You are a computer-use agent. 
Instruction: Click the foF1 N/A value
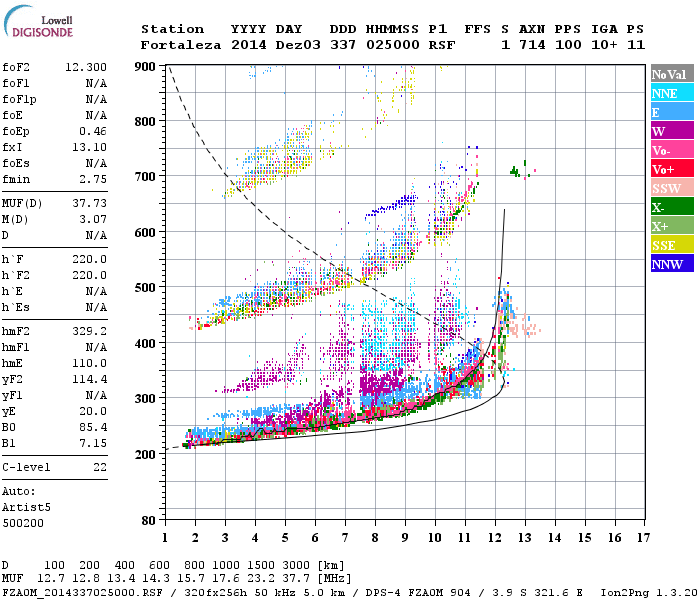(96, 83)
